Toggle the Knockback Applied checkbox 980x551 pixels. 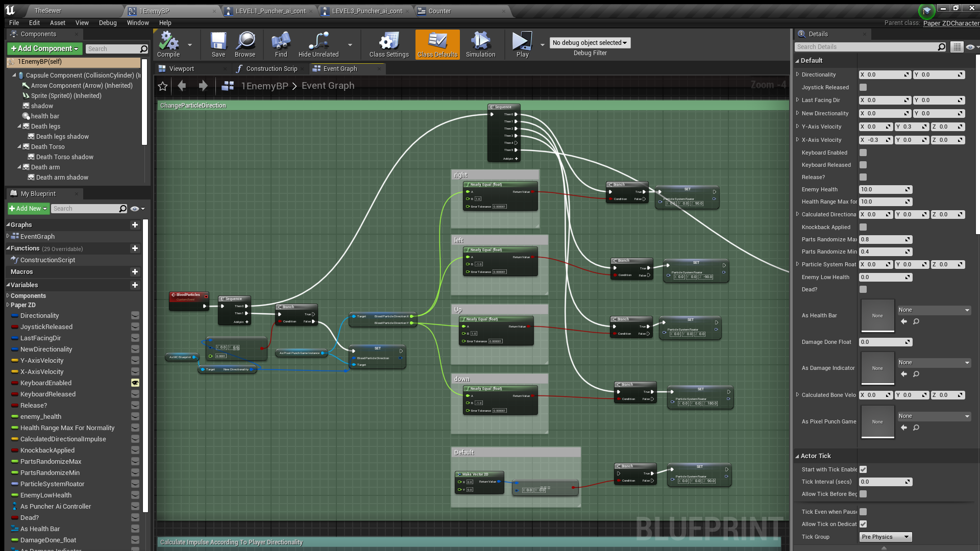click(863, 227)
